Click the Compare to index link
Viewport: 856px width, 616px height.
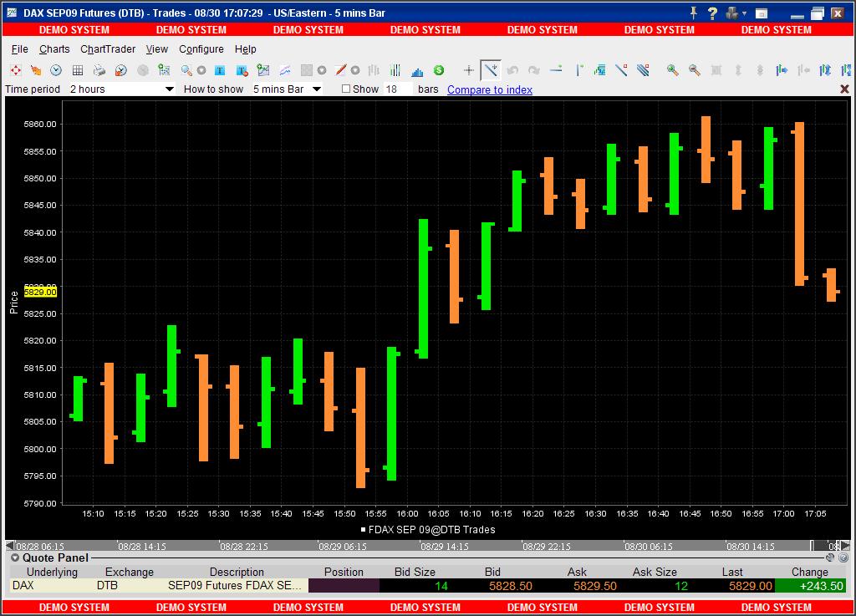click(x=489, y=89)
